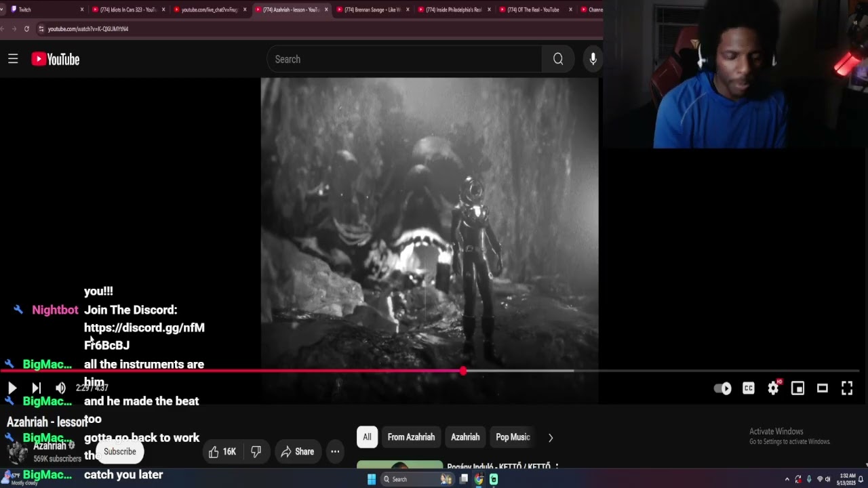868x488 pixels.
Task: Select the All filter chip
Action: (367, 437)
